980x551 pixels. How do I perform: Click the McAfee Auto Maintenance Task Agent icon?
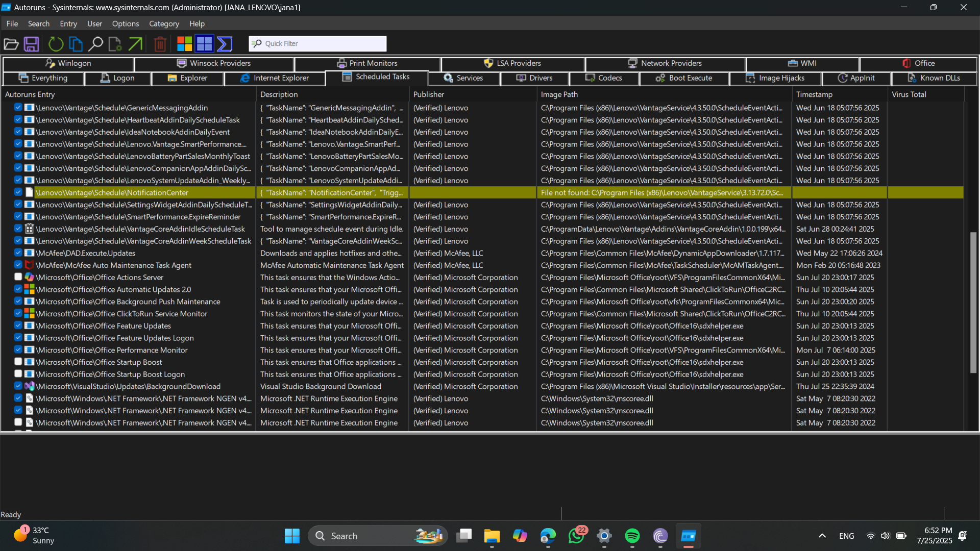click(29, 265)
